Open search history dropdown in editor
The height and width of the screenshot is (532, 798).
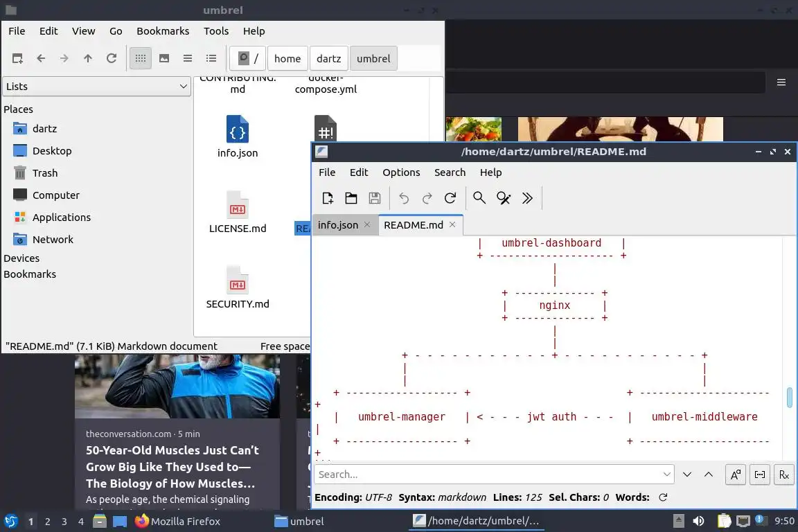[666, 475]
